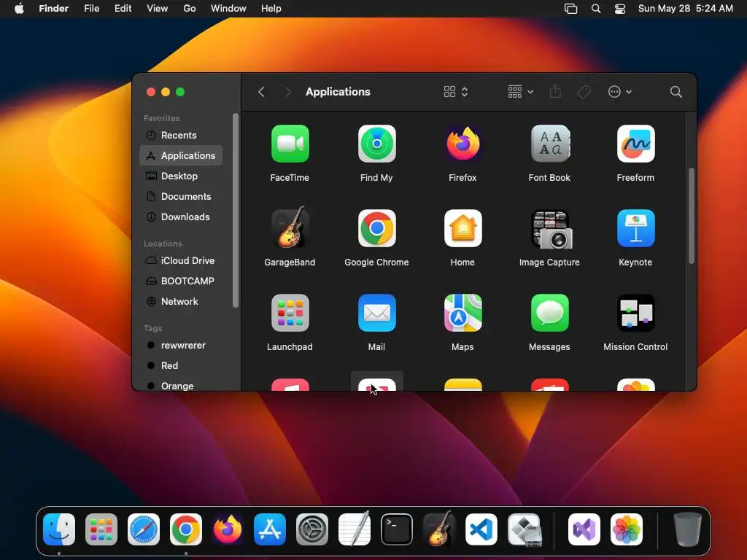Launch Visual Studio Code from Dock
747x560 pixels.
tap(481, 529)
